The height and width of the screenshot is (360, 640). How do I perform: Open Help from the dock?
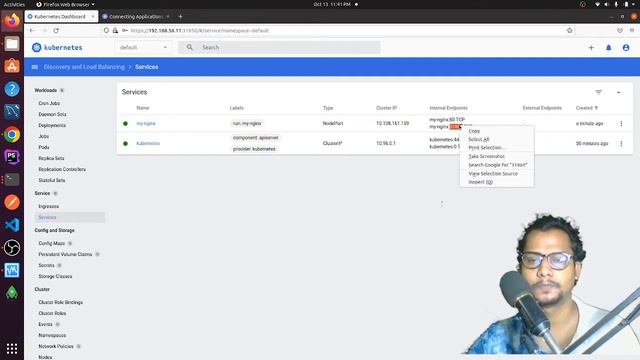pos(12,89)
